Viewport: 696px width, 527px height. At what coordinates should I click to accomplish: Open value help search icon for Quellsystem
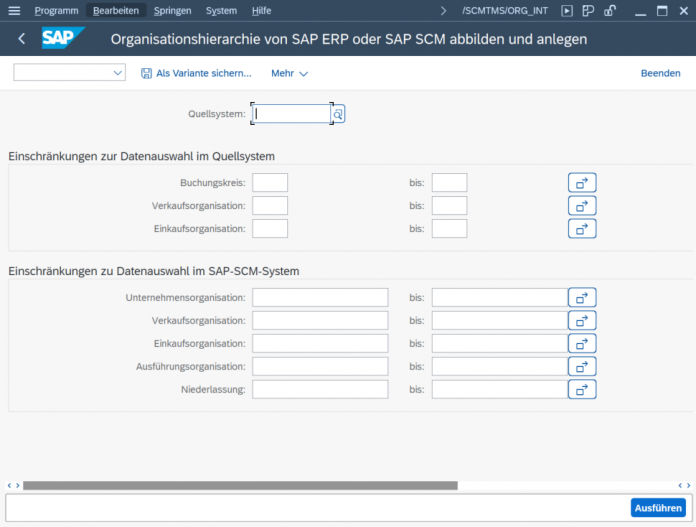tap(338, 114)
